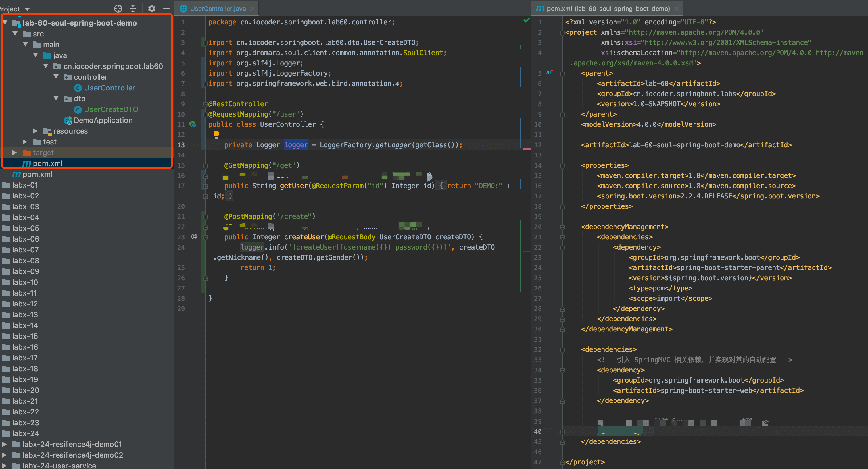Click the @ gutter icon on line 23
This screenshot has width=868, height=469.
coord(194,236)
